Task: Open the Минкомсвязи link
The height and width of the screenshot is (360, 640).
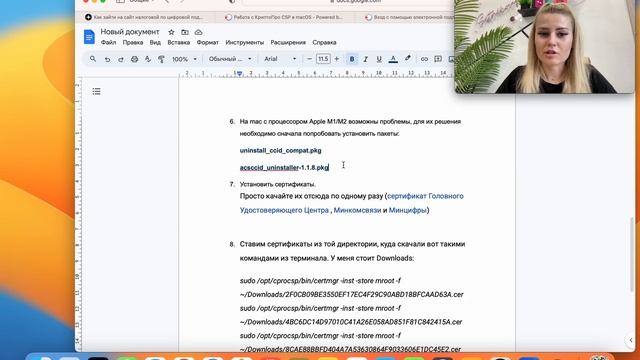Action: (357, 210)
